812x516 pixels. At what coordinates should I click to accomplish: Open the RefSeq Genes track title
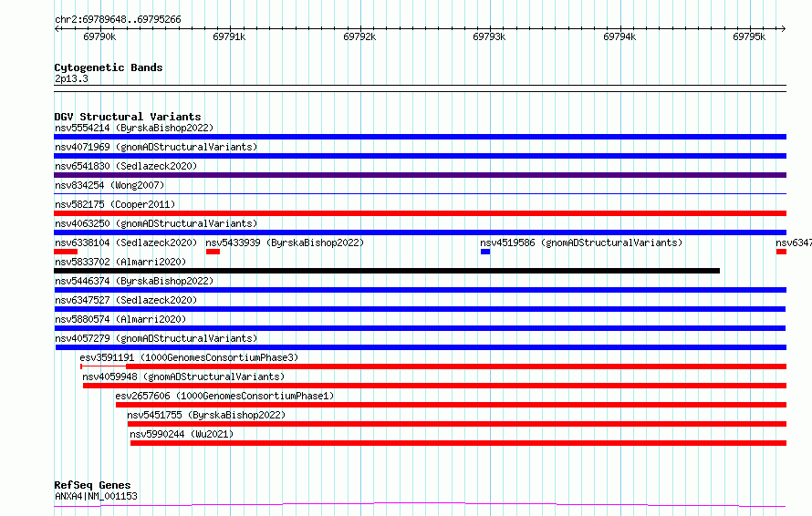(x=92, y=485)
